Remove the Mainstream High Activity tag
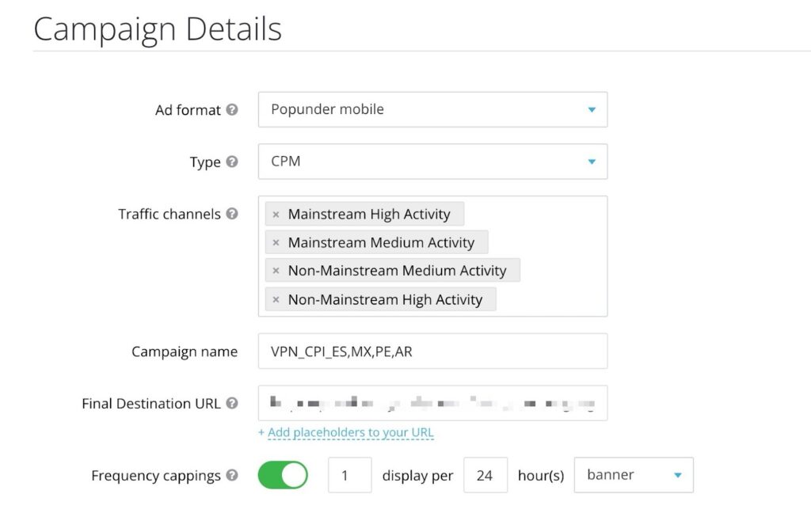This screenshot has width=811, height=532. click(x=276, y=215)
